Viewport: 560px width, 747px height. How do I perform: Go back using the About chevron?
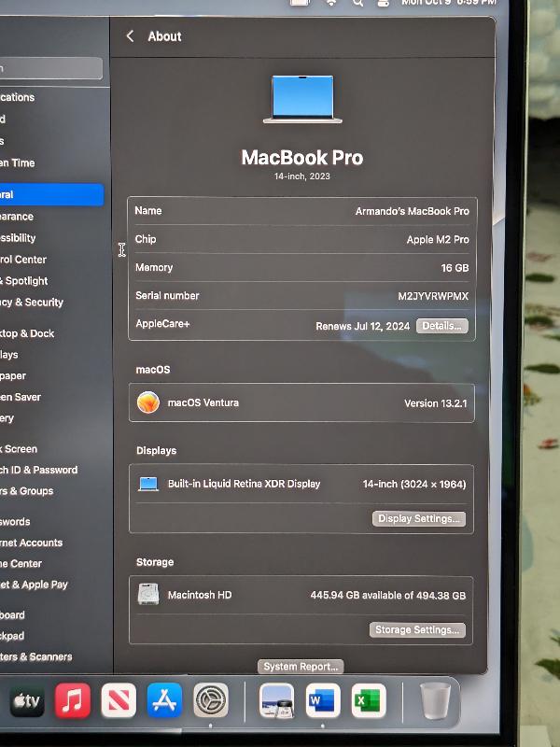pos(130,36)
